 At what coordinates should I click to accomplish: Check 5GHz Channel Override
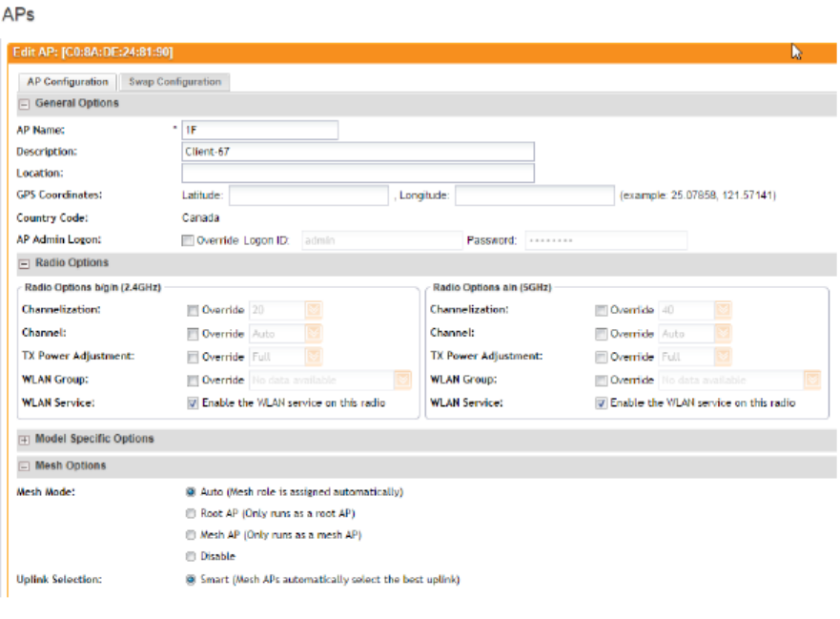[601, 334]
